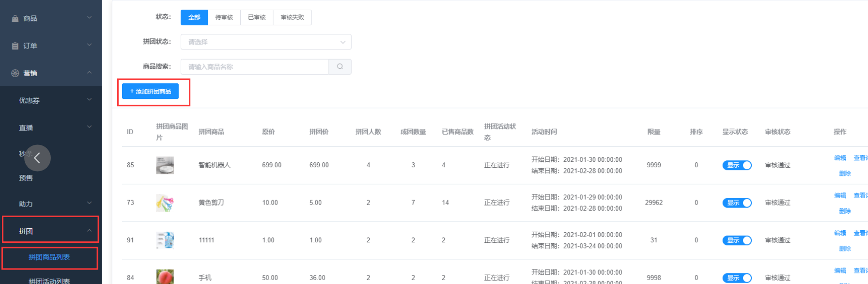Select the 审核失败 status tab

point(293,17)
